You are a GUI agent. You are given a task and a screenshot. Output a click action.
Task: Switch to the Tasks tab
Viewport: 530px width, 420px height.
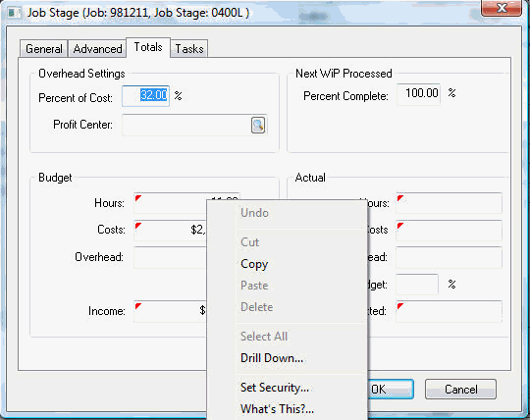pos(189,49)
